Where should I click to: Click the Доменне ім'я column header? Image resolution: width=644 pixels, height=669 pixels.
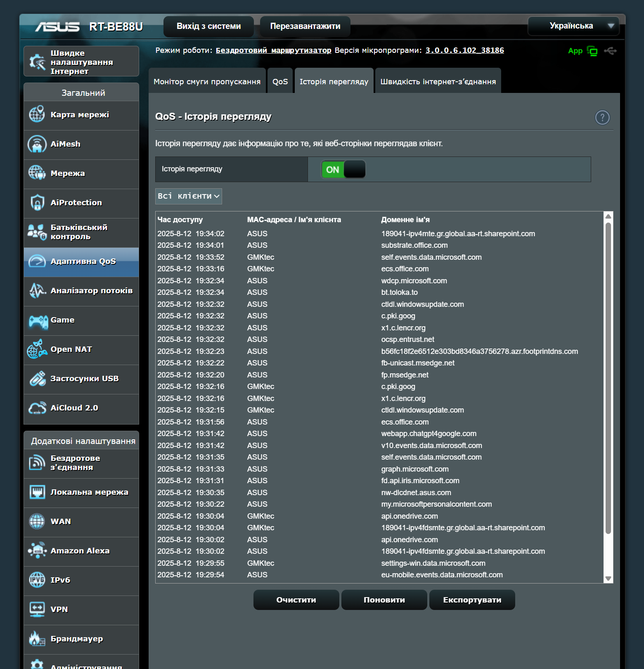coord(405,220)
